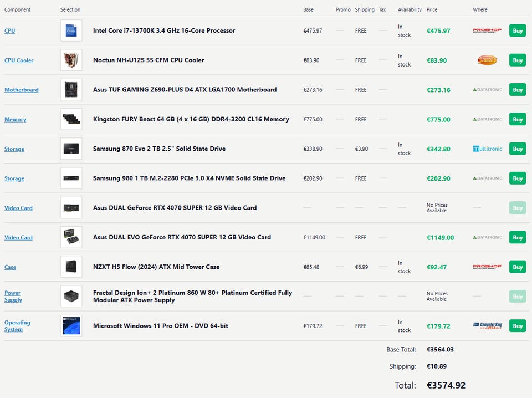Open the NZXT H5 Flow case thumbnail
Screen dimensions: 532x398
(71, 267)
